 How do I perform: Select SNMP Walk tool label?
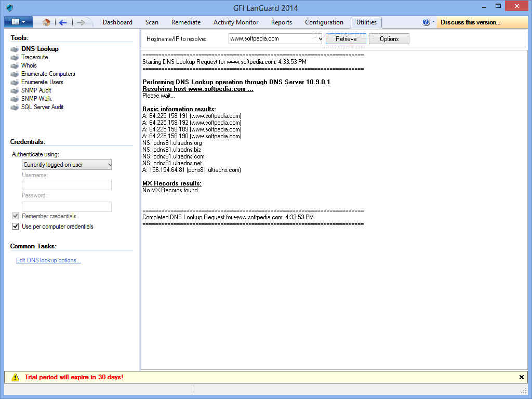click(36, 99)
